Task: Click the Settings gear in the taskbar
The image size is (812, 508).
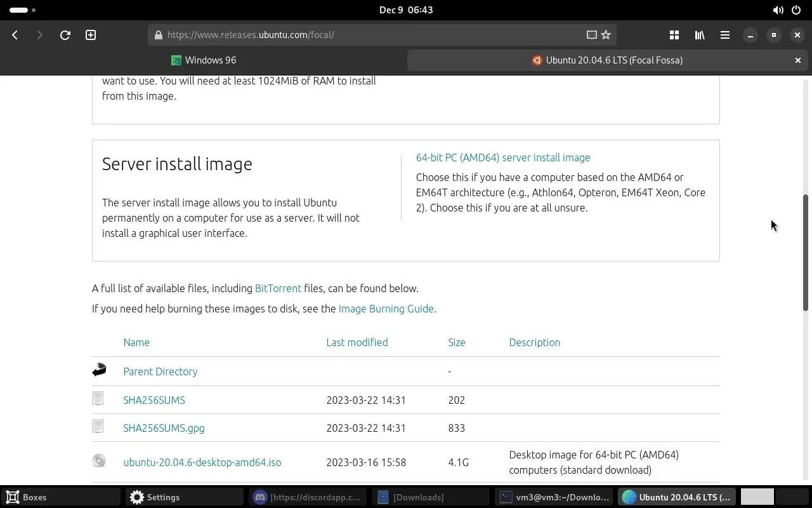Action: click(137, 497)
